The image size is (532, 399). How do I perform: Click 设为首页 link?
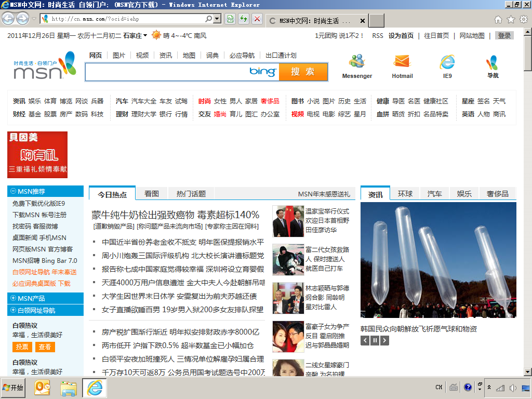coord(401,36)
